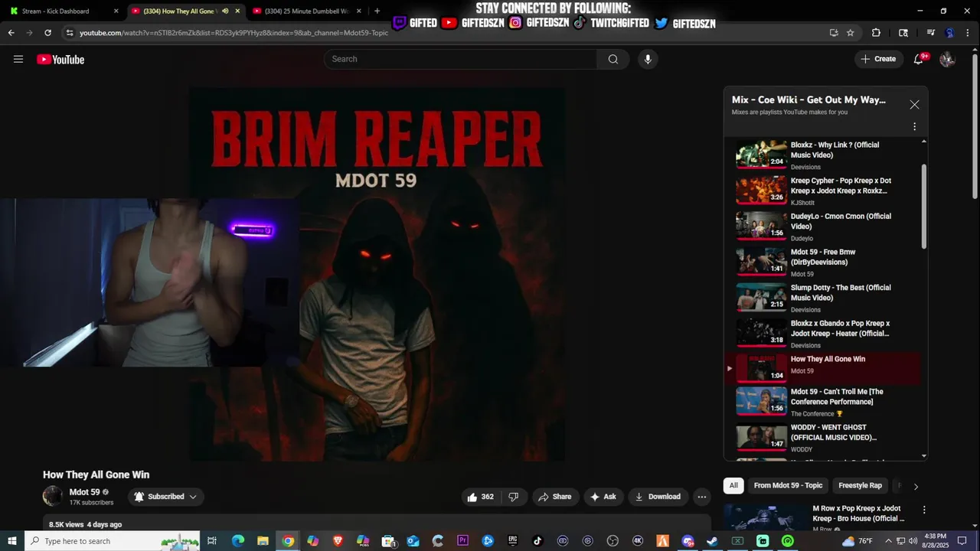Open a new Chrome tab

[377, 11]
